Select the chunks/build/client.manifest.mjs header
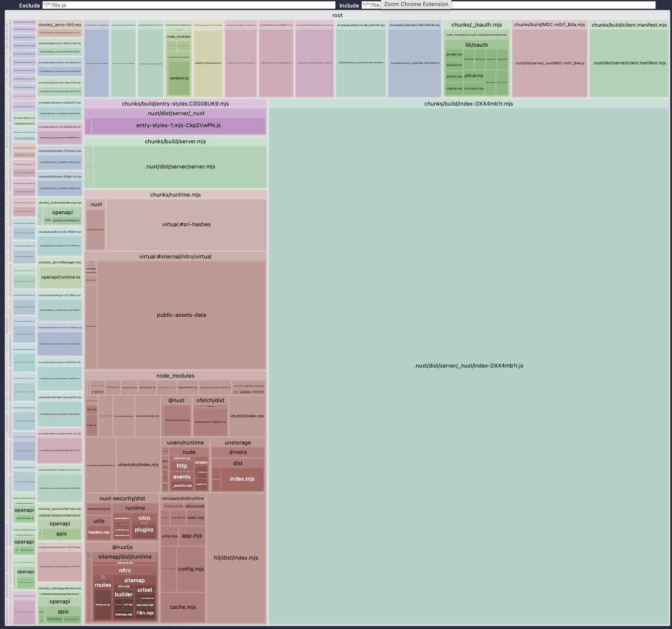Screen dimensions: 672x629 629,25
